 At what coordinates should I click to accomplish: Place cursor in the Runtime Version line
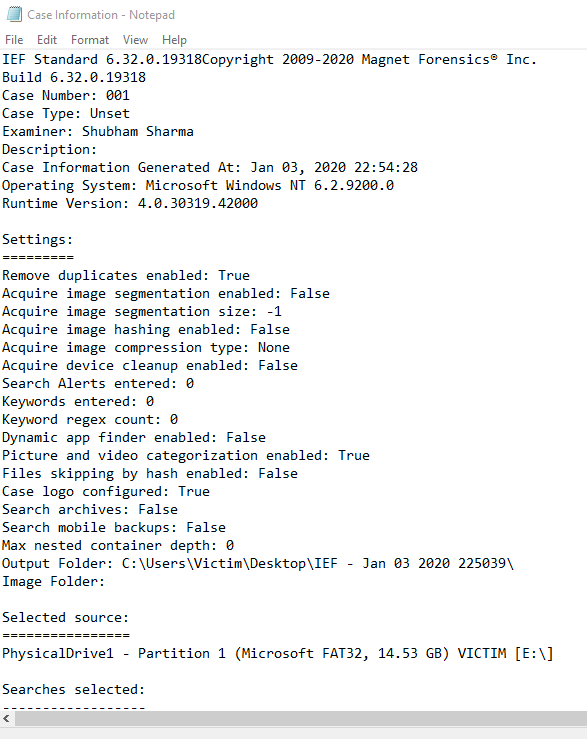point(130,204)
